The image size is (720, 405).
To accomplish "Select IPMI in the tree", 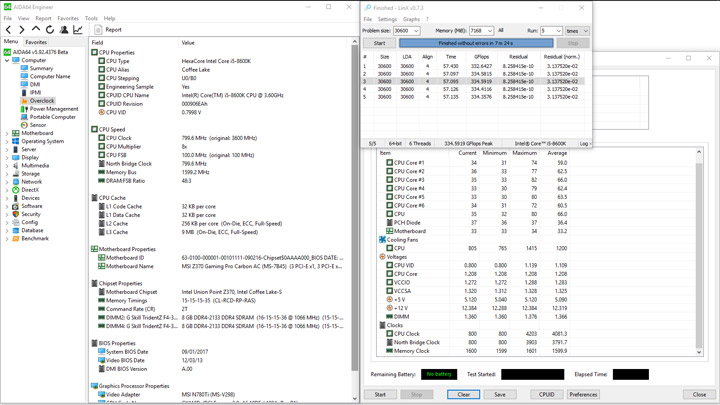I will (x=35, y=92).
